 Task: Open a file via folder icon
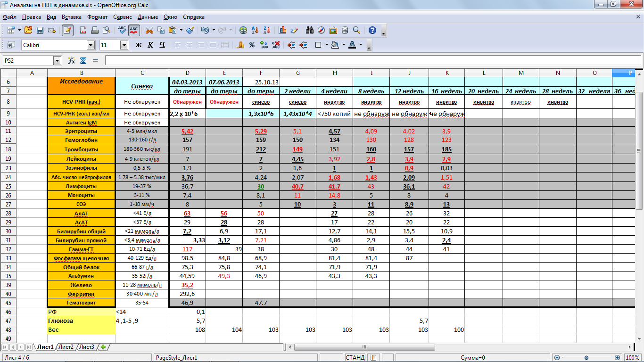click(28, 30)
